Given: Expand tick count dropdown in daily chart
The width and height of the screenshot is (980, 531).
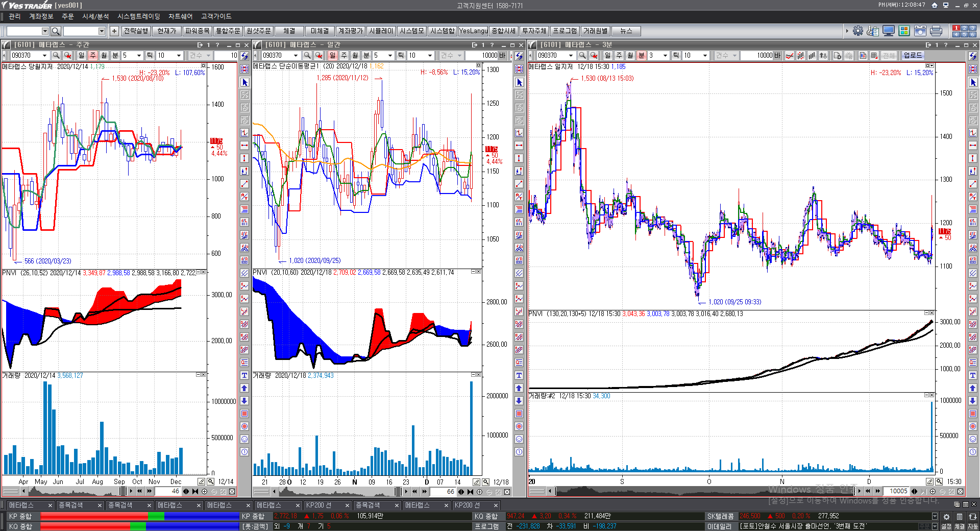Looking at the screenshot, I should point(430,56).
